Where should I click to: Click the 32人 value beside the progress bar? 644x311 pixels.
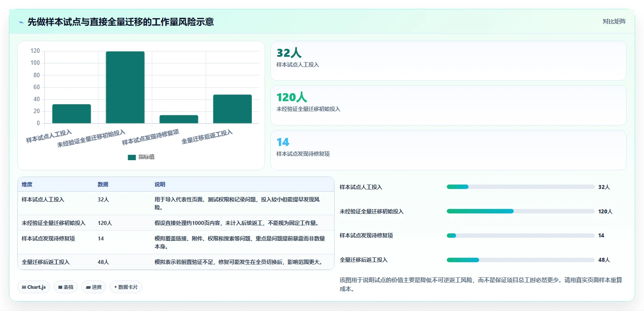point(604,187)
